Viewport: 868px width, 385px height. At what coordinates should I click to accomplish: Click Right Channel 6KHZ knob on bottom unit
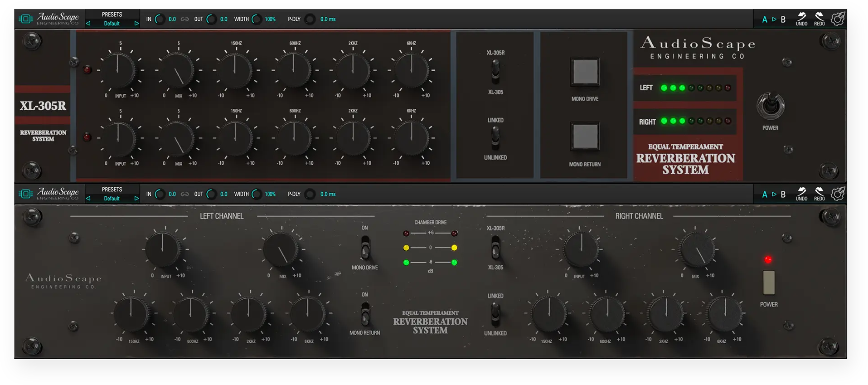[724, 313]
